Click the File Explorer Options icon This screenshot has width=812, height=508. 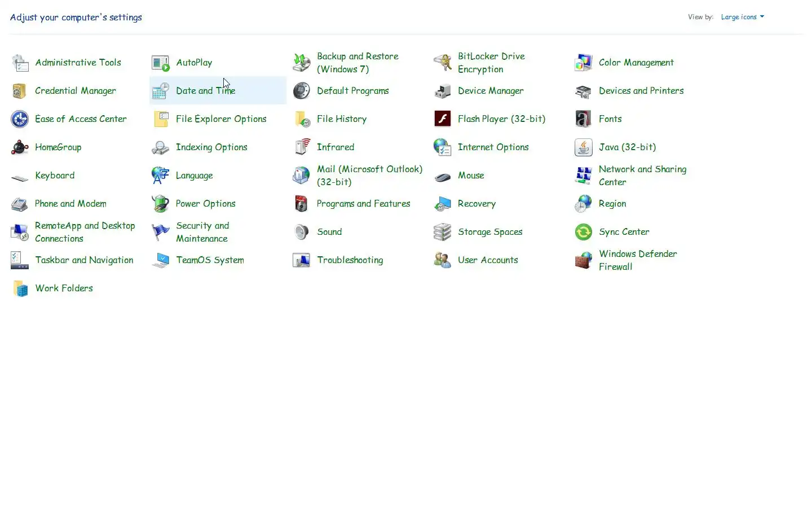161,119
